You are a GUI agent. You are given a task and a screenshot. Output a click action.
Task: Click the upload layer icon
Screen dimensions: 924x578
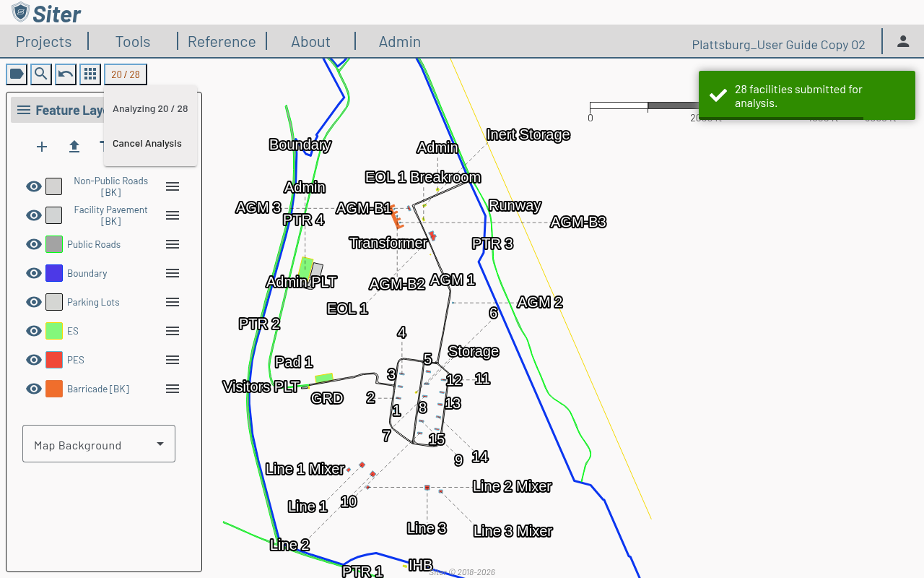pyautogui.click(x=74, y=147)
